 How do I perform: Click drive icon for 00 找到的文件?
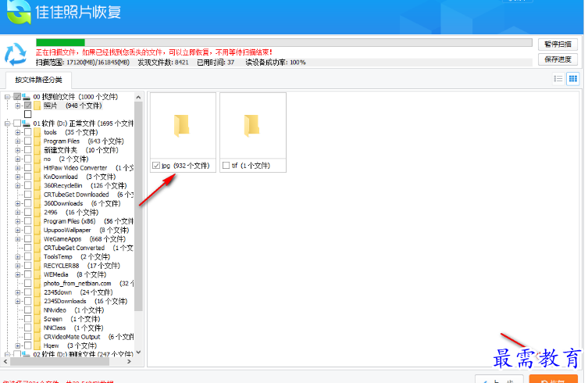[27, 96]
